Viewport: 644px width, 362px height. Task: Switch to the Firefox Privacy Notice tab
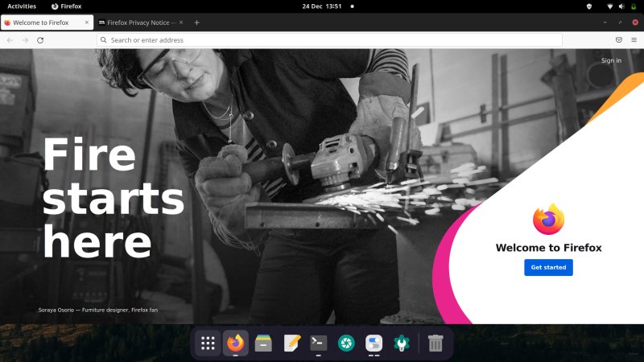[141, 23]
